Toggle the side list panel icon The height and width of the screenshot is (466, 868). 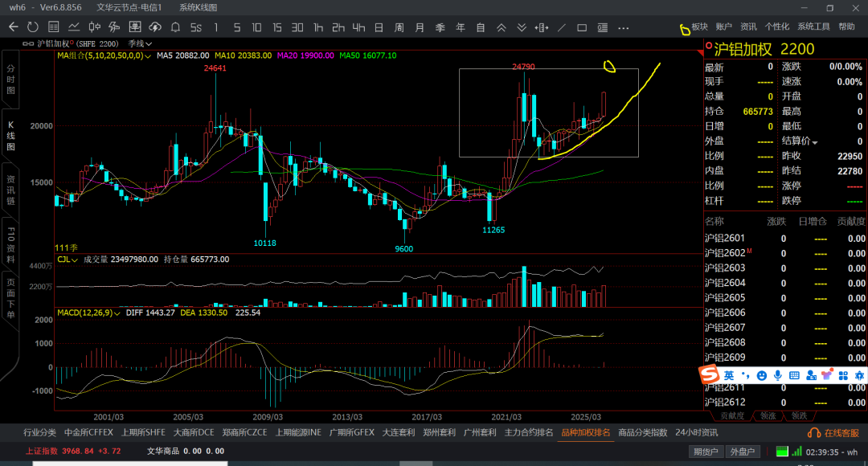tap(602, 27)
